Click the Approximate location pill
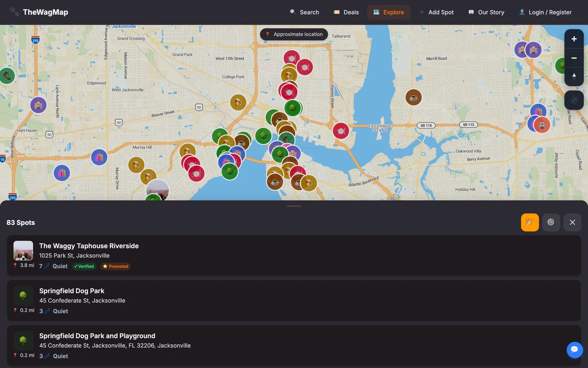Screen dimensions: 588x368 [294, 34]
